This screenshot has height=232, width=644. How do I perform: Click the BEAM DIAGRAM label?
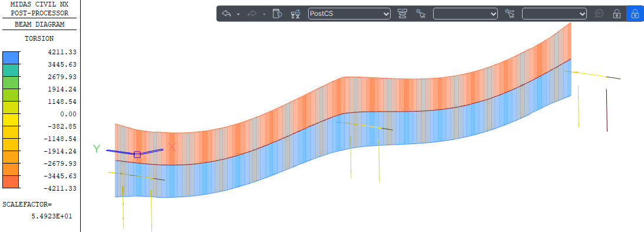click(39, 24)
